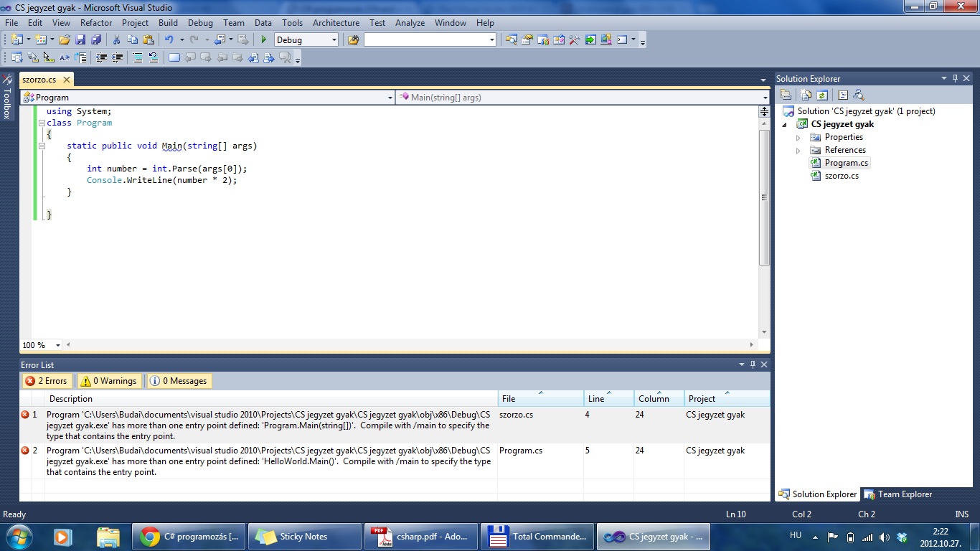Click the Increase Indent icon
Viewport: 980px width, 551px height.
tap(117, 58)
